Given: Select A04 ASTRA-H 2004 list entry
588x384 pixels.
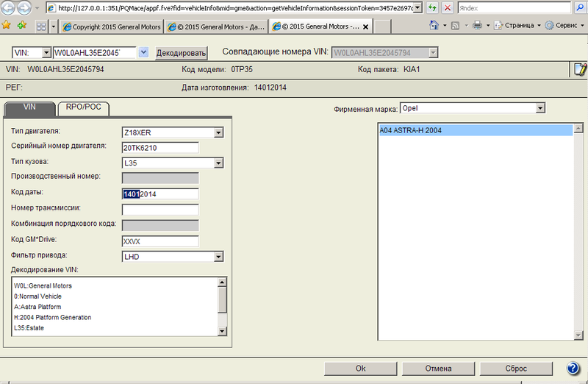Looking at the screenshot, I should (474, 130).
